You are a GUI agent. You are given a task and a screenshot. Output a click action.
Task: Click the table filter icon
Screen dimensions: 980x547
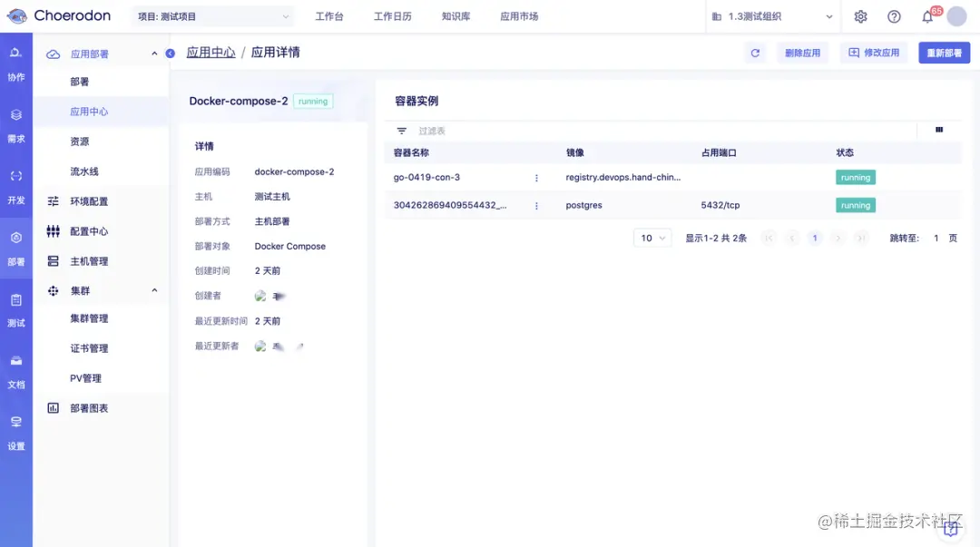[402, 131]
